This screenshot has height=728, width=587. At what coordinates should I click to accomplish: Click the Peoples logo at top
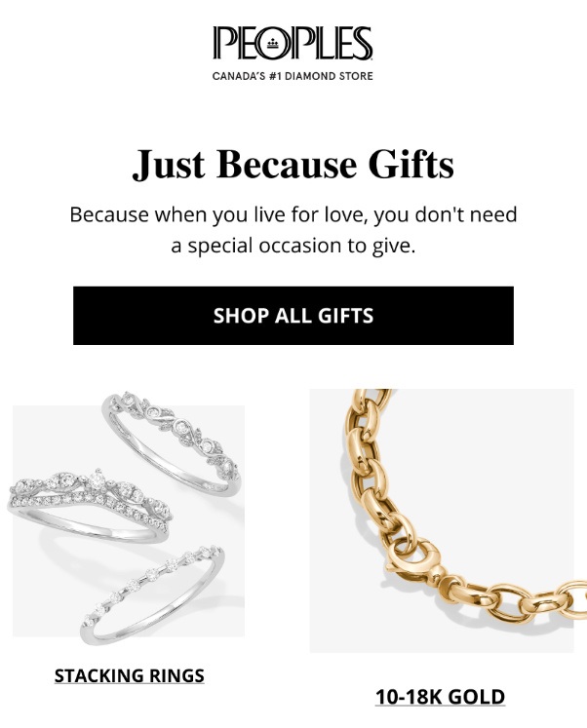click(293, 54)
